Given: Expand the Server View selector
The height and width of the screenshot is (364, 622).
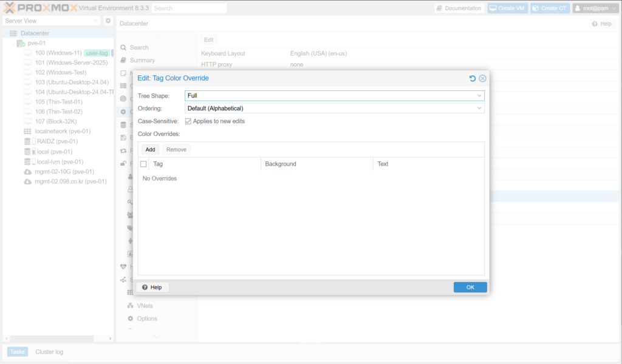Looking at the screenshot, I should pyautogui.click(x=95, y=21).
